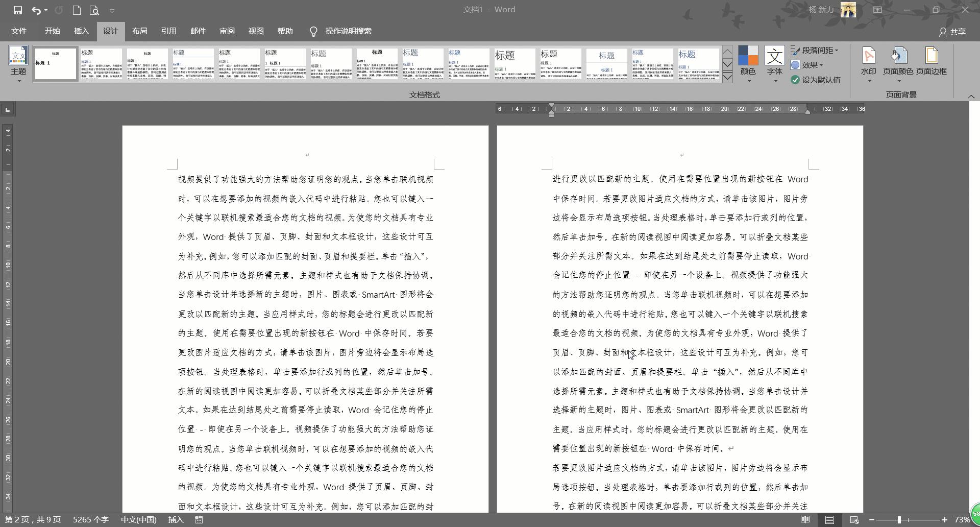
Task: Open the Undo history dropdown arrow
Action: click(x=45, y=10)
